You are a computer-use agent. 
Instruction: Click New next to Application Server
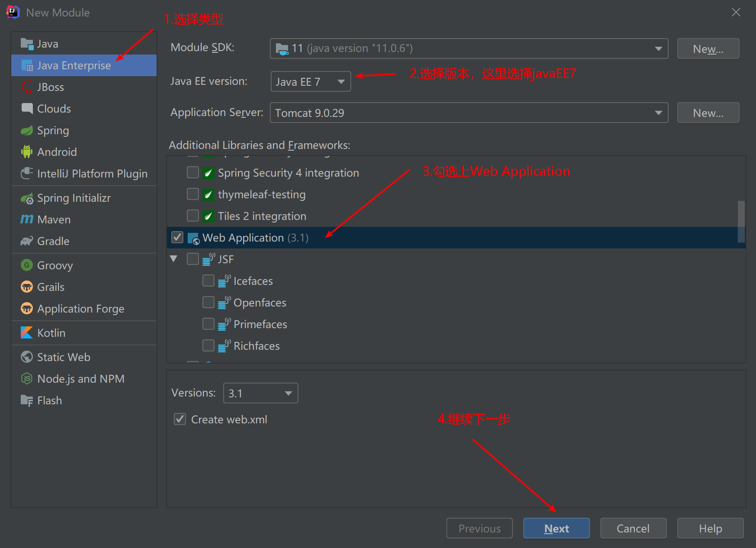(708, 113)
